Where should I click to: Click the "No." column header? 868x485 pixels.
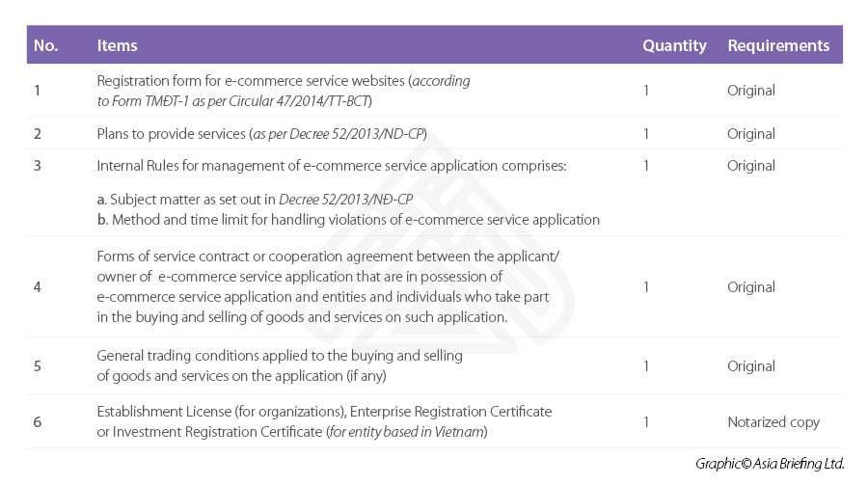point(45,45)
